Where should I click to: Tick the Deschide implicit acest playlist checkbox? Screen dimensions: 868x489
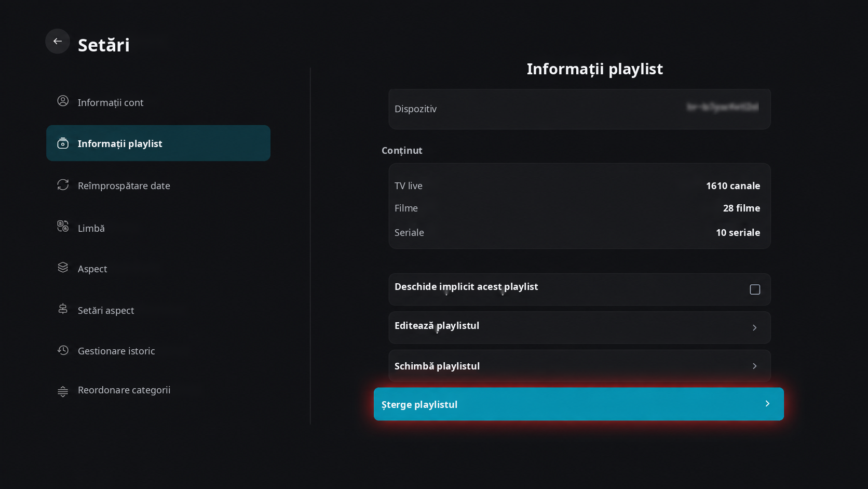point(755,289)
